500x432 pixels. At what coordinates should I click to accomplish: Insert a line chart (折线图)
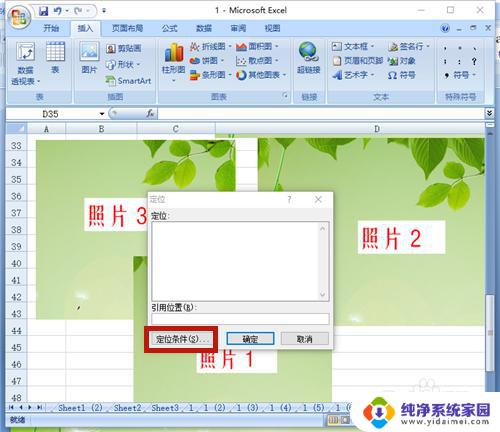point(210,47)
